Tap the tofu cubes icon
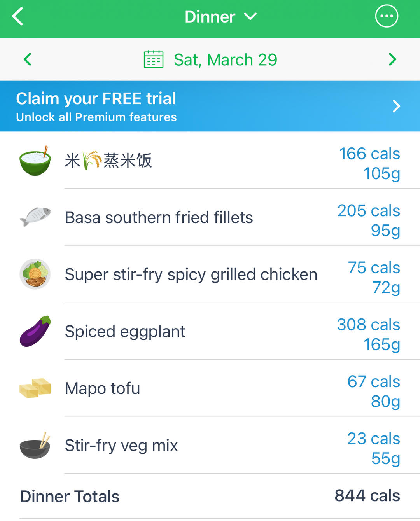Screen dimensions: 420x521 coord(35,388)
